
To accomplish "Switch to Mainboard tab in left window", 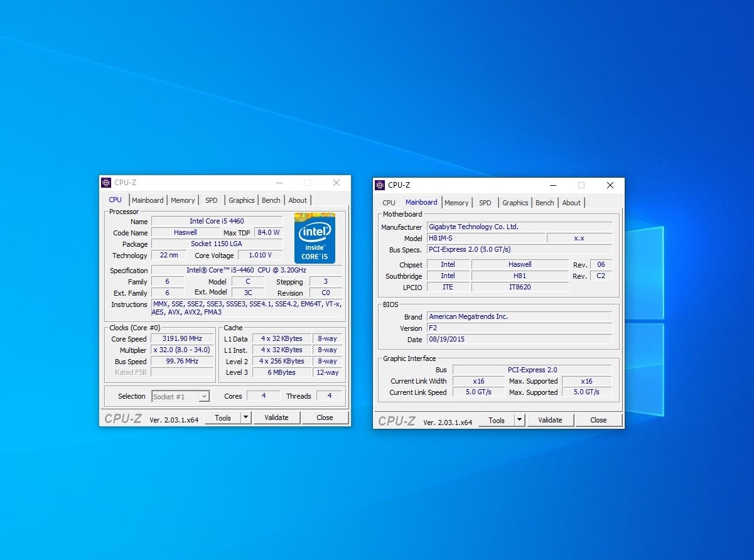I will (x=148, y=200).
